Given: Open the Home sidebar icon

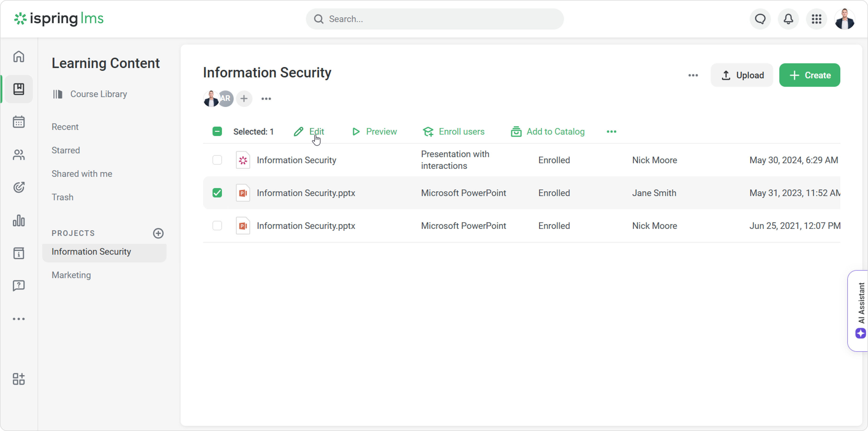Looking at the screenshot, I should 19,57.
